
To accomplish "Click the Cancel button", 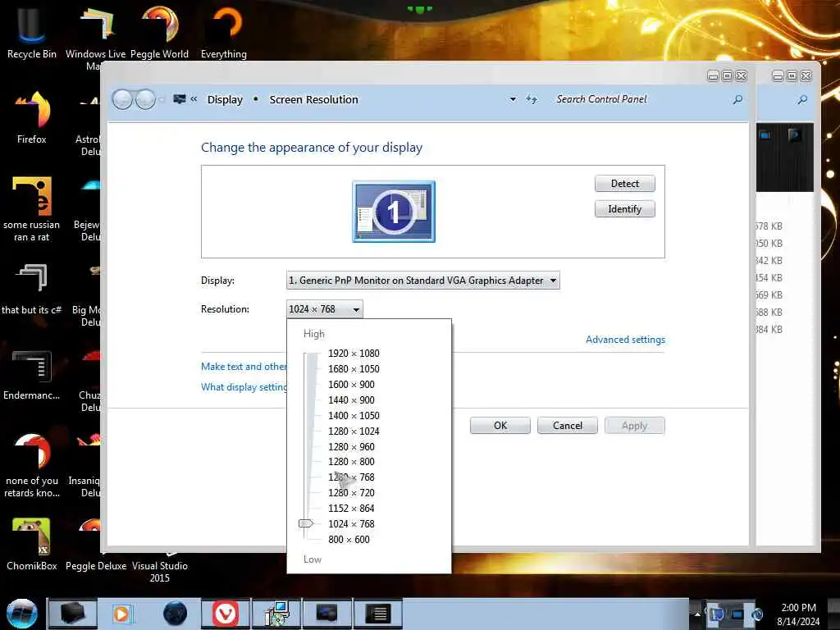I will point(568,426).
